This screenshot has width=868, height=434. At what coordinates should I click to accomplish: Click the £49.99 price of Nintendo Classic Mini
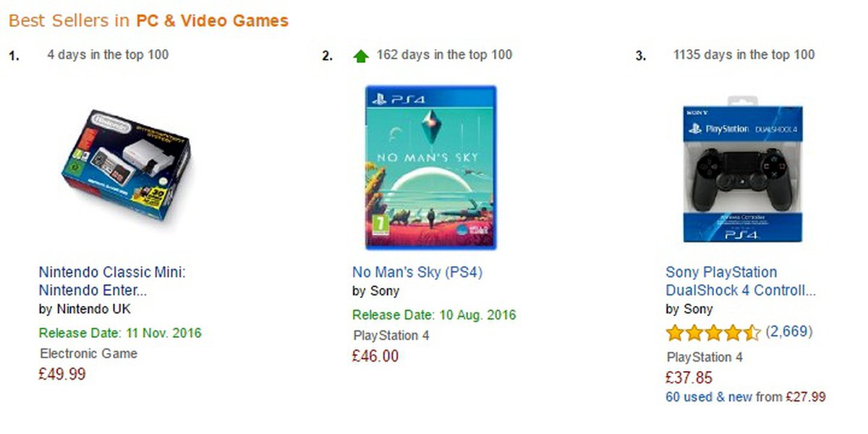click(62, 374)
